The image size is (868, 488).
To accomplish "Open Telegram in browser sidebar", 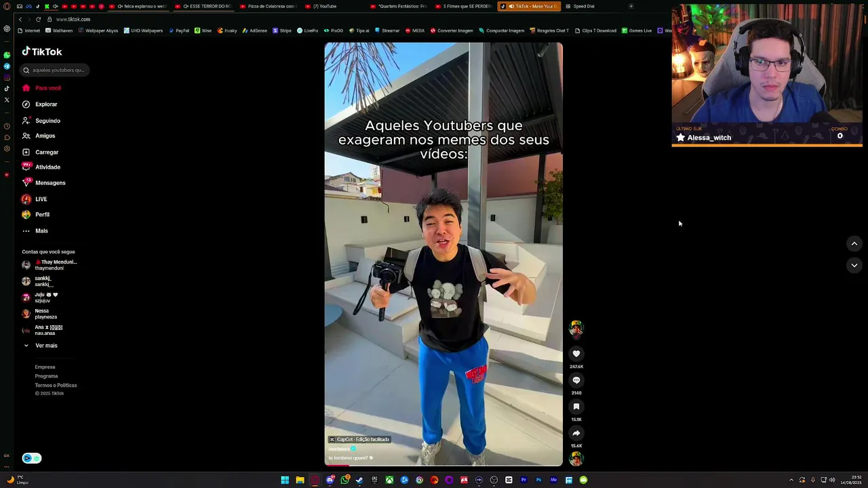I will click(7, 66).
